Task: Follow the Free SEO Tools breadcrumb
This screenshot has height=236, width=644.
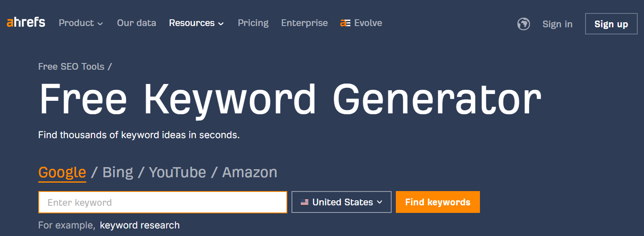Action: coord(71,66)
